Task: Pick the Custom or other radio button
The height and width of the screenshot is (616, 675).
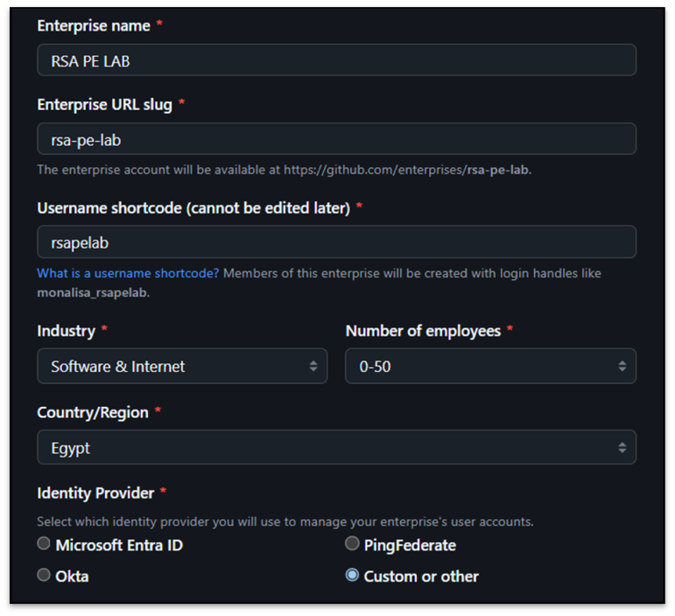Action: click(352, 575)
